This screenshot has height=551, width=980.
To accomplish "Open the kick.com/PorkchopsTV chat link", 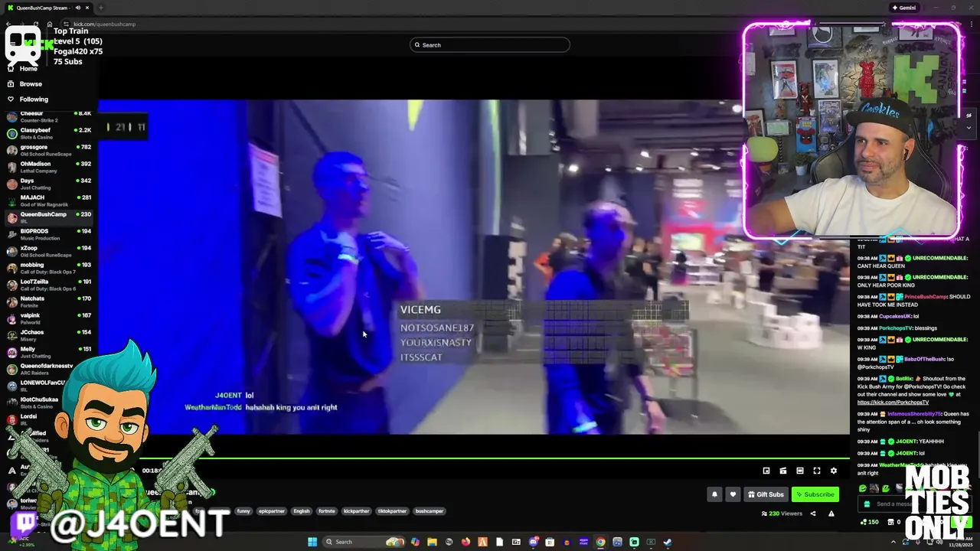I will [893, 403].
